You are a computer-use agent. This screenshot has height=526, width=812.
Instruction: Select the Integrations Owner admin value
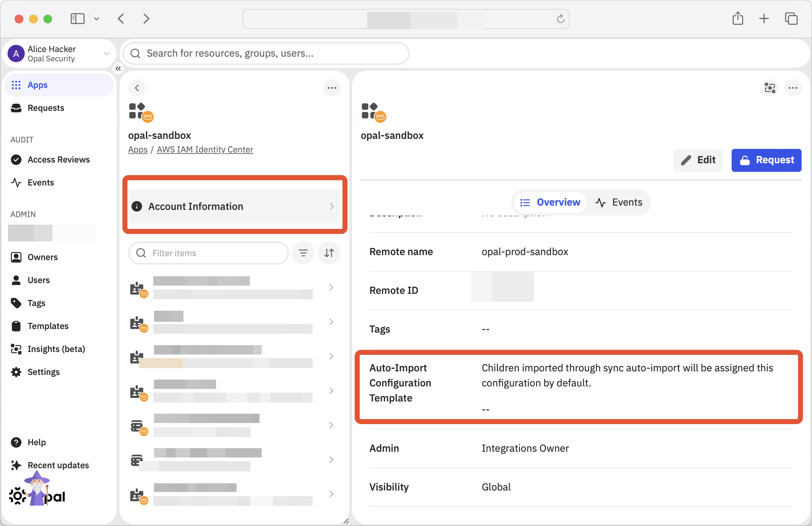[525, 448]
